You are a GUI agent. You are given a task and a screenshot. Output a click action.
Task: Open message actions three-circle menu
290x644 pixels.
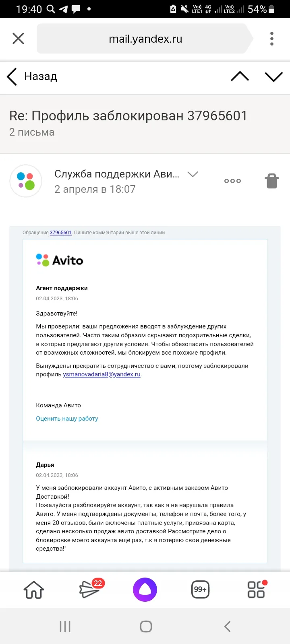pyautogui.click(x=232, y=181)
